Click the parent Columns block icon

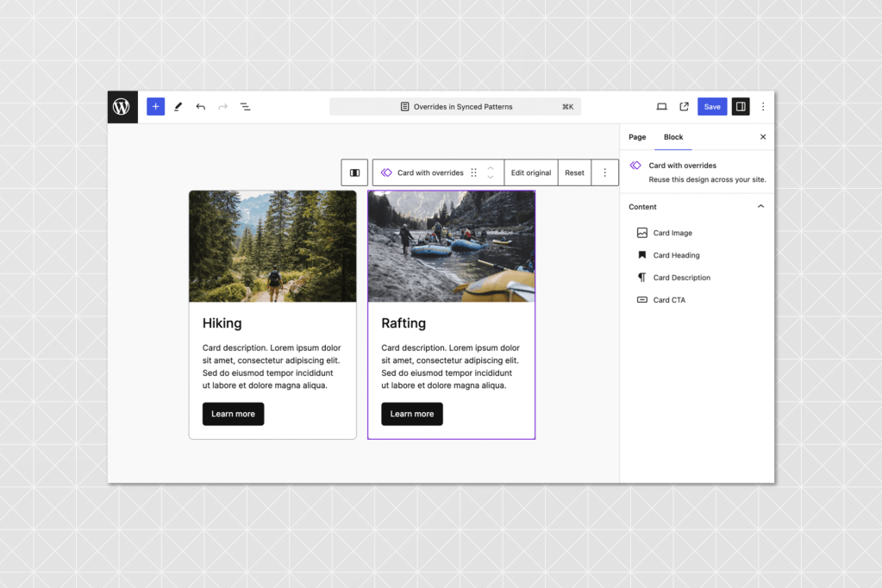coord(354,172)
